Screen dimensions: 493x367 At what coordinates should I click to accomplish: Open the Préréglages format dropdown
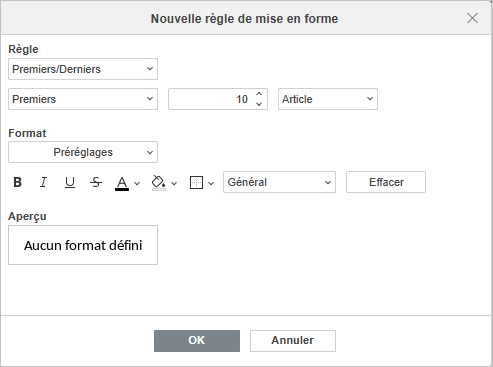tap(83, 152)
